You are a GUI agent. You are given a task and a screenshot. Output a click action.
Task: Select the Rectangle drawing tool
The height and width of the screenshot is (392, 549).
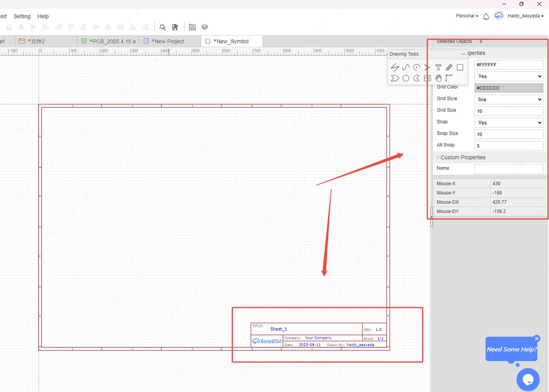tap(460, 67)
